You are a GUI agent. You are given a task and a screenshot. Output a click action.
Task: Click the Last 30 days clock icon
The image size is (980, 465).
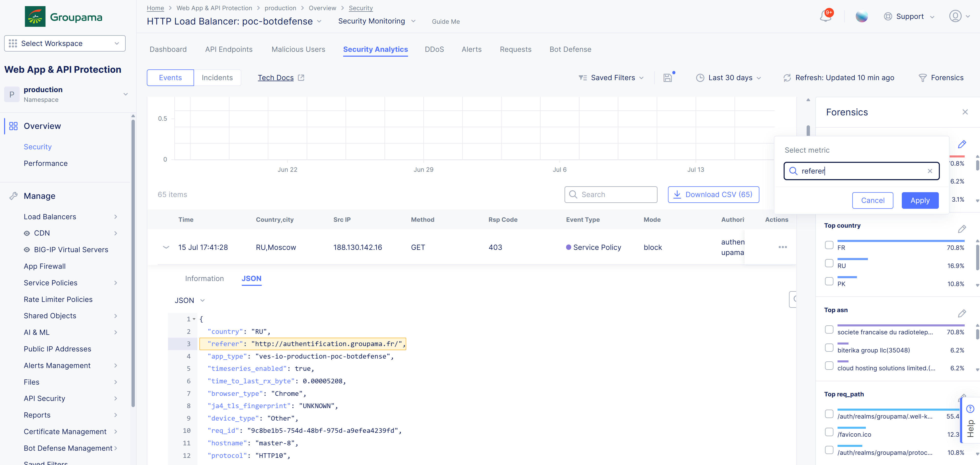coord(700,78)
